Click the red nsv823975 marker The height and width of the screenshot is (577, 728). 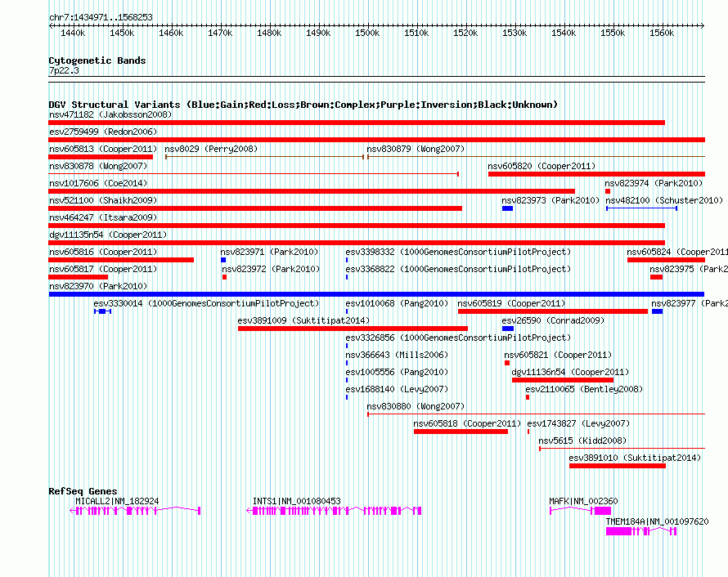(657, 277)
